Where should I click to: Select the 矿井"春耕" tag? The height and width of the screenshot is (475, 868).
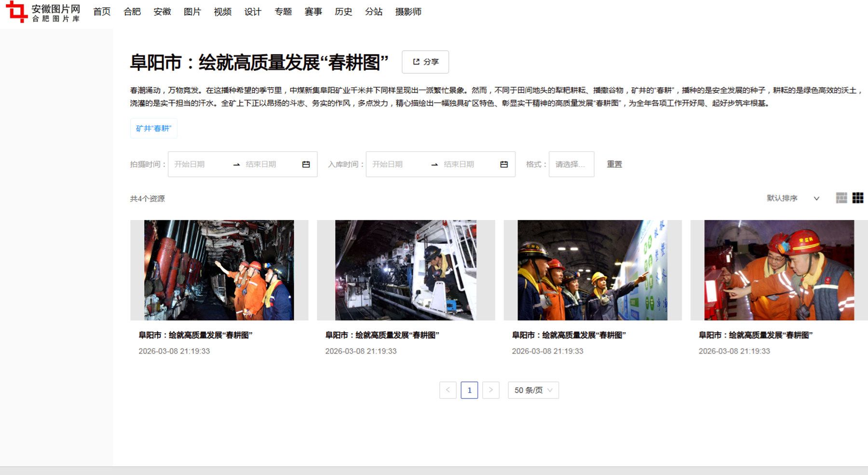[x=153, y=129]
